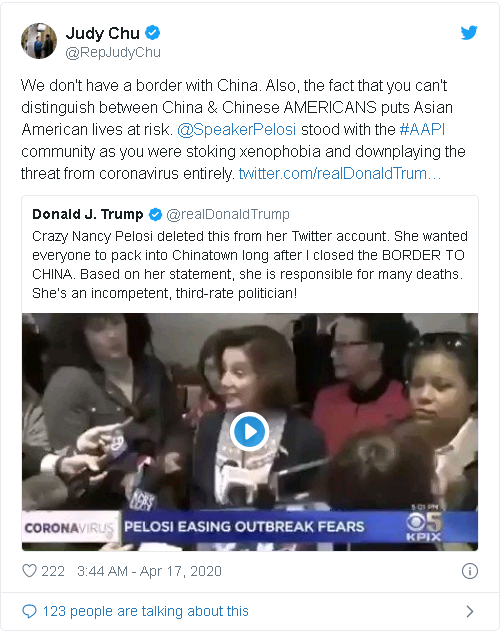Open the @RepJudyChu handle
The image size is (503, 633).
113,52
